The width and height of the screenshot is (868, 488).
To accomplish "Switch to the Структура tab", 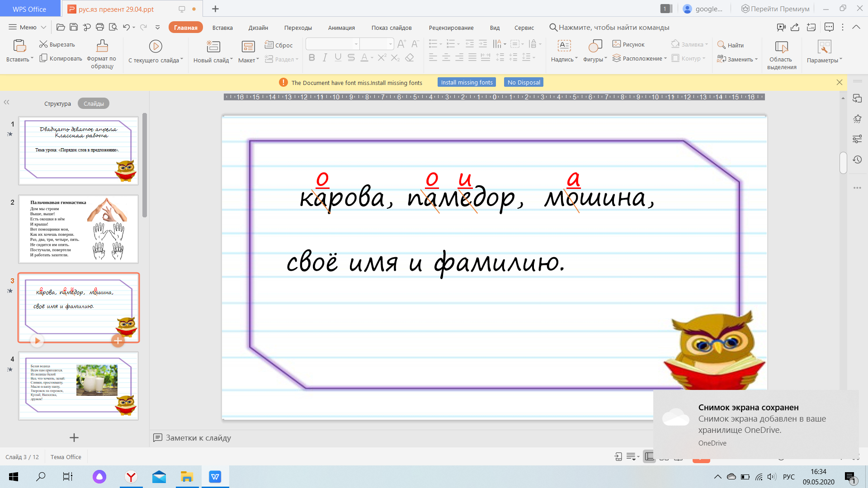I will [57, 103].
